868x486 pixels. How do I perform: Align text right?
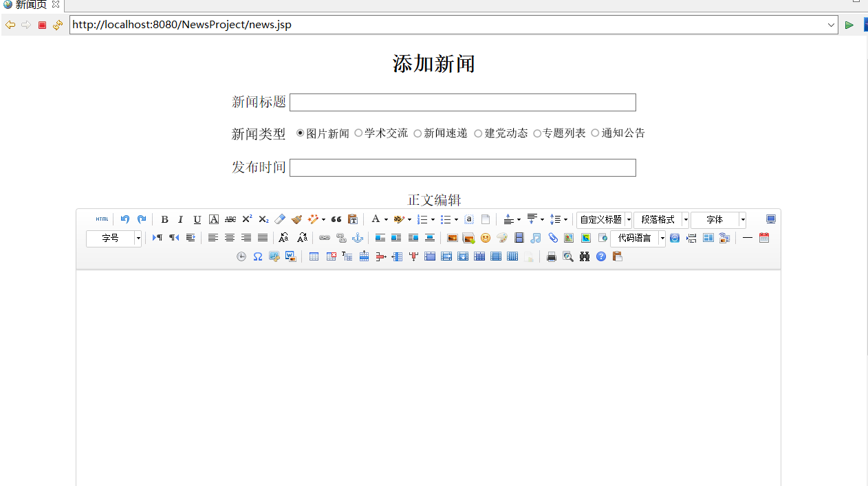[246, 238]
